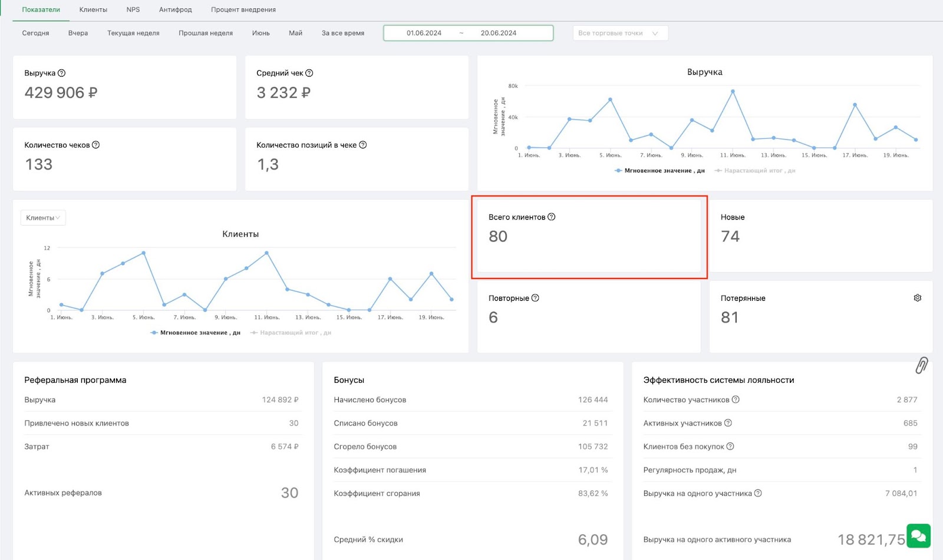The width and height of the screenshot is (943, 560).
Task: Click the paperclip attachment icon
Action: 922,365
